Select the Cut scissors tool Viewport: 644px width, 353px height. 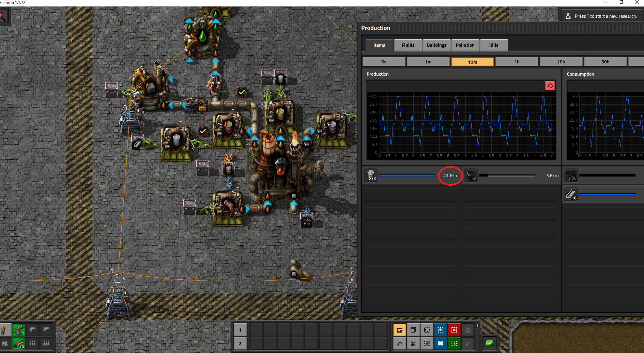[x=413, y=343]
